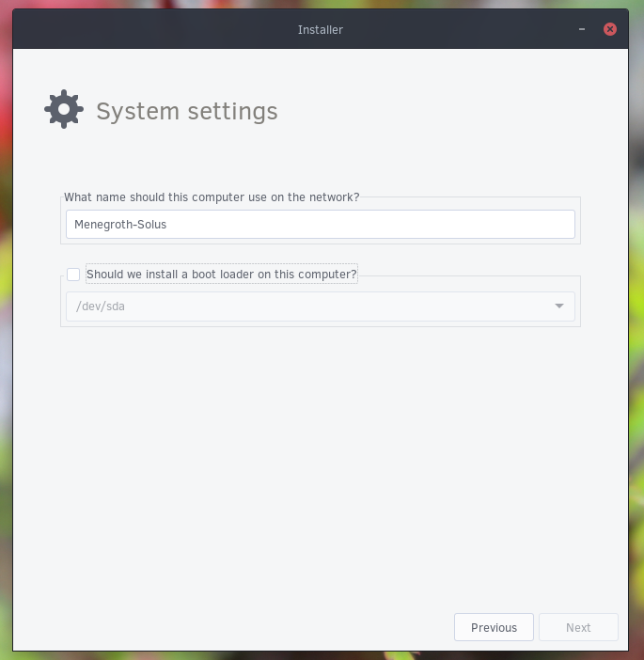Click the hostname field containing Menegroth-Solus
644x660 pixels.
321,225
